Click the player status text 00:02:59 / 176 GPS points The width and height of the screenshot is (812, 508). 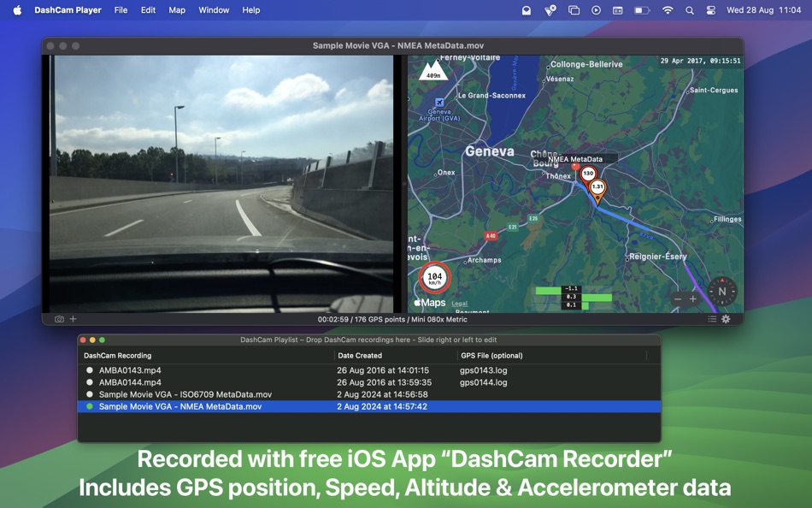[392, 319]
